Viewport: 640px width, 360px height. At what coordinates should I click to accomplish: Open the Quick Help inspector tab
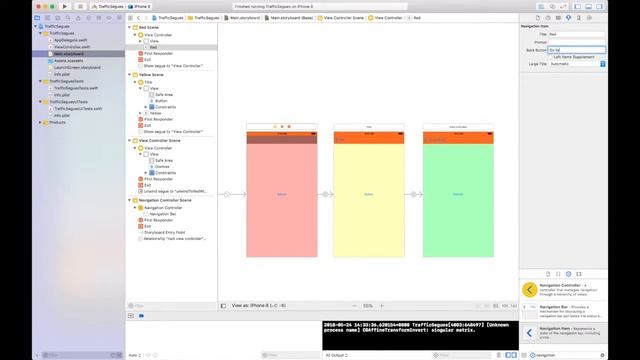[548, 18]
